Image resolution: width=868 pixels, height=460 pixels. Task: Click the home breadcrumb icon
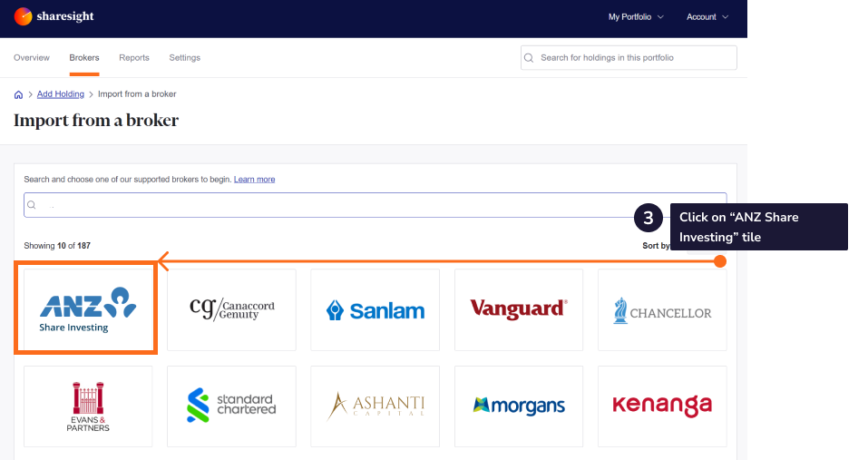tap(18, 94)
